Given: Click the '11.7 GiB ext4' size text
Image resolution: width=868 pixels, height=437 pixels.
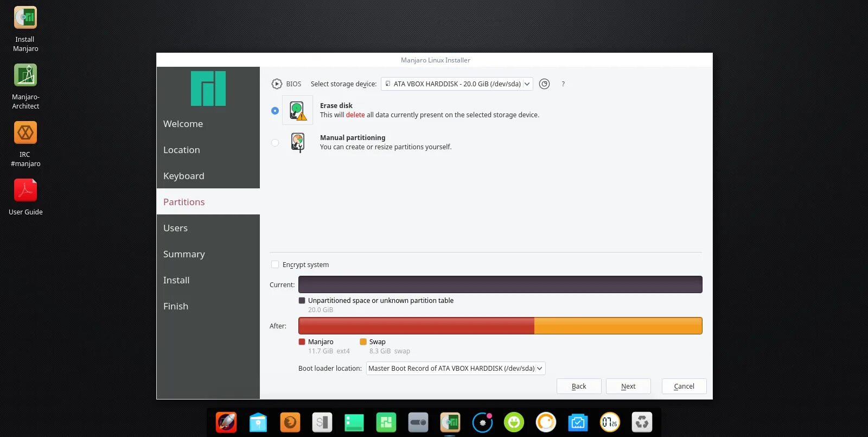Looking at the screenshot, I should (329, 351).
